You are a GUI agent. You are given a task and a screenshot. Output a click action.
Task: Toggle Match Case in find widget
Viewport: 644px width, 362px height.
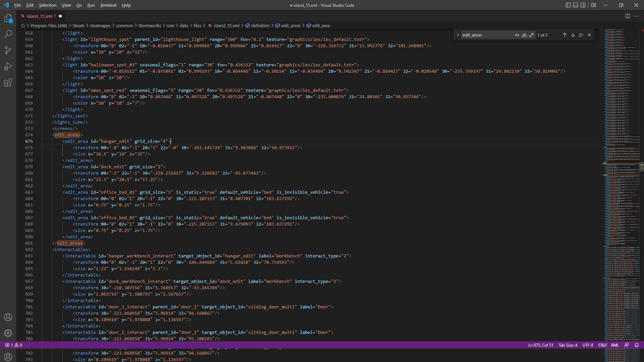click(517, 35)
